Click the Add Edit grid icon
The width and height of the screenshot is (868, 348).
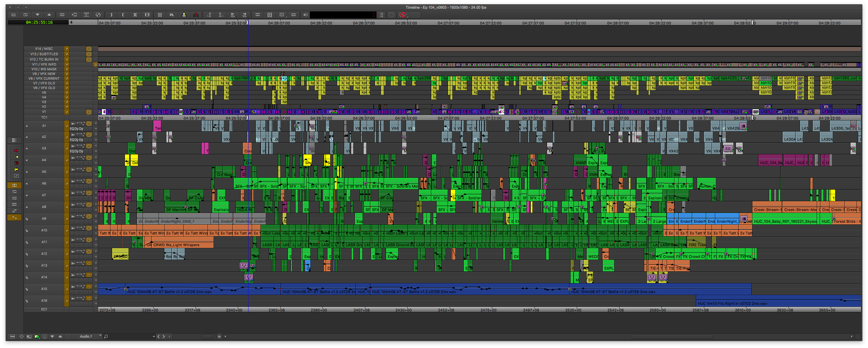tap(160, 14)
